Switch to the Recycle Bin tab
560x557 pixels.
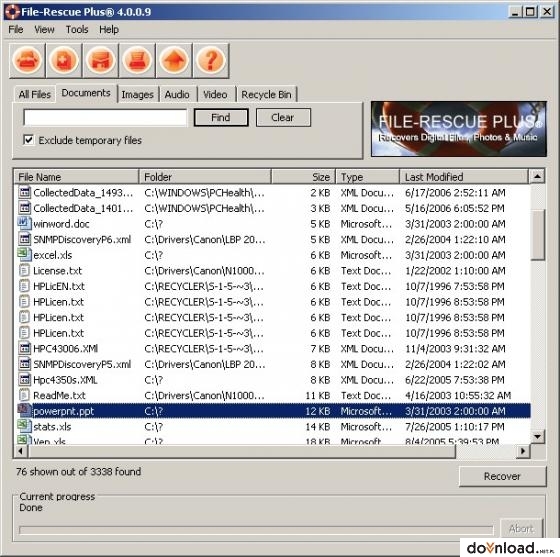266,95
